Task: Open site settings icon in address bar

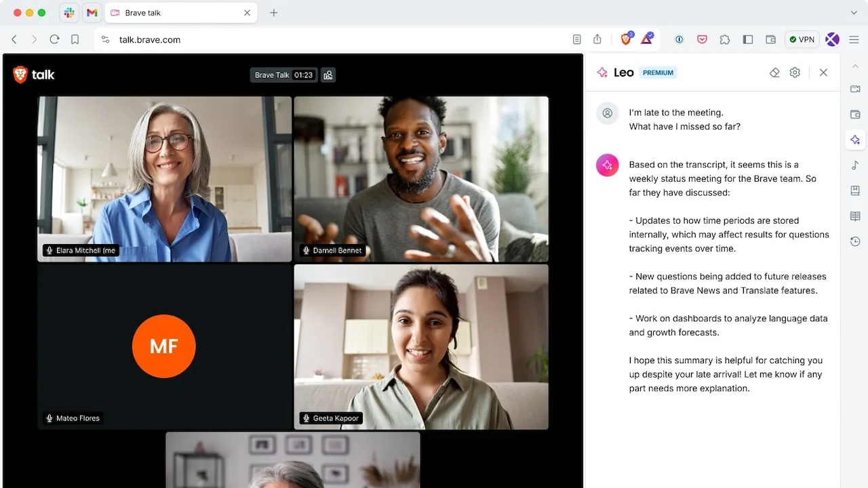Action: click(105, 40)
